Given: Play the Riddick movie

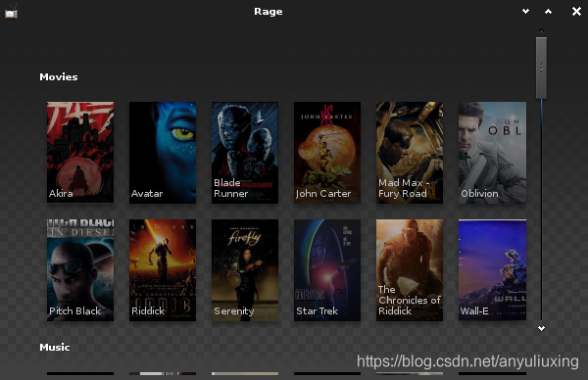Looking at the screenshot, I should 163,270.
